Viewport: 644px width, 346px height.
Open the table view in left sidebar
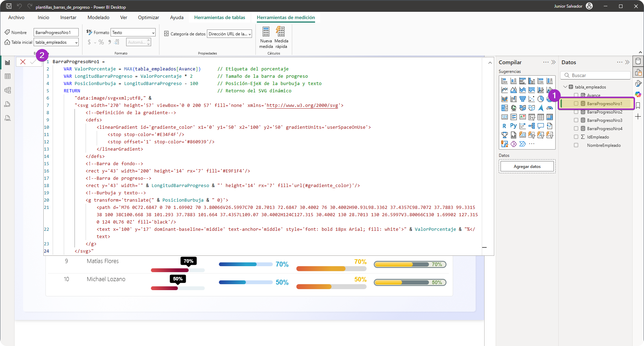(x=8, y=76)
